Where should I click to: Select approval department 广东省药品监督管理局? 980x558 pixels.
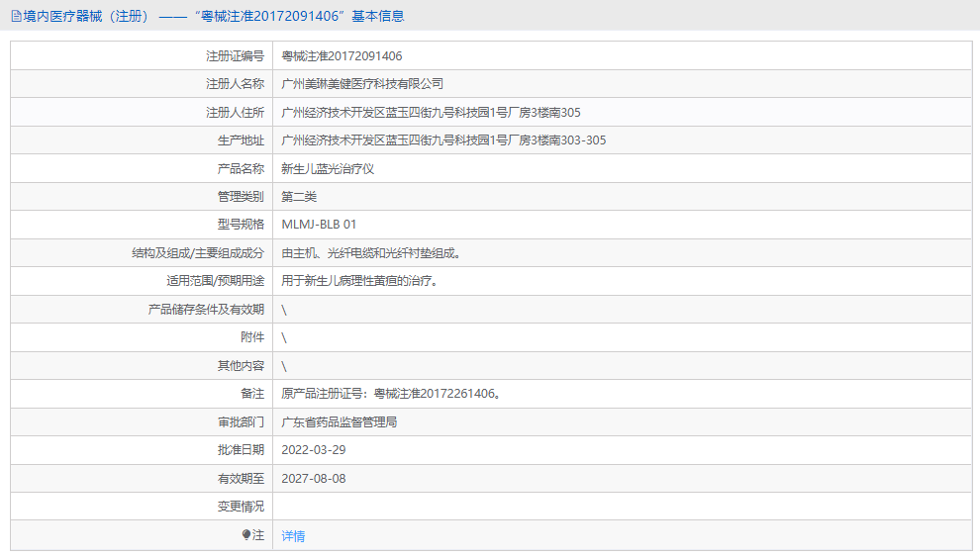(340, 422)
